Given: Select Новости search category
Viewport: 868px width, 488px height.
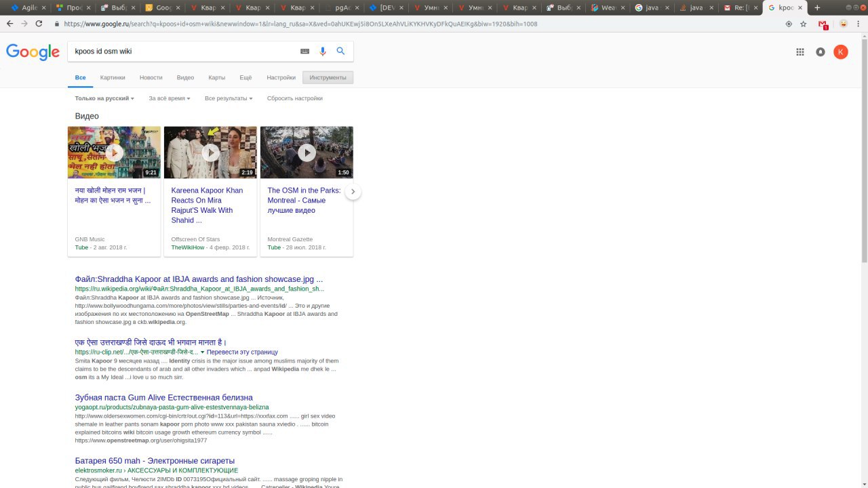Looking at the screenshot, I should coord(151,77).
